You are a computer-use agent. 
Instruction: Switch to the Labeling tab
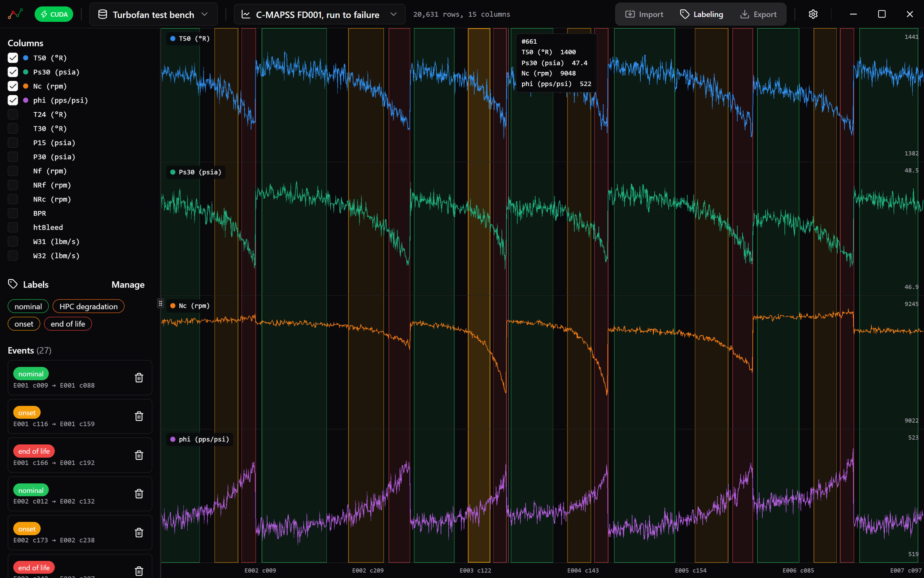(701, 14)
